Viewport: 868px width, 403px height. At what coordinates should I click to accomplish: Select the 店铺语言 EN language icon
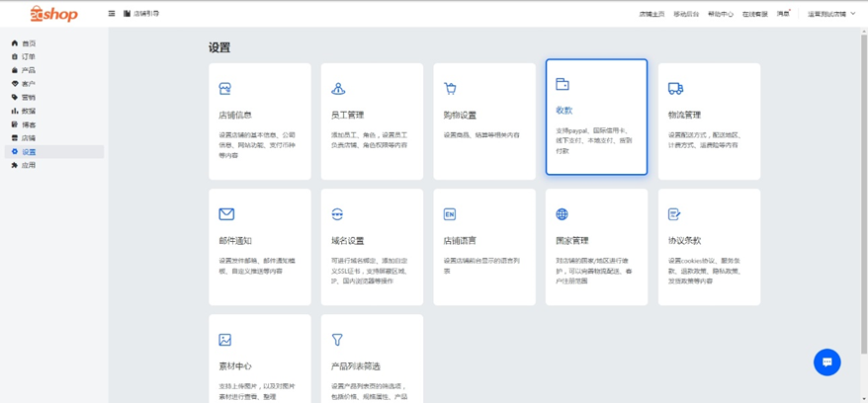point(450,214)
